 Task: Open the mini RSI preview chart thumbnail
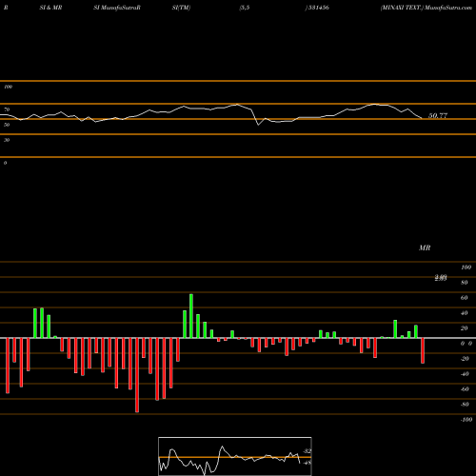point(235,456)
